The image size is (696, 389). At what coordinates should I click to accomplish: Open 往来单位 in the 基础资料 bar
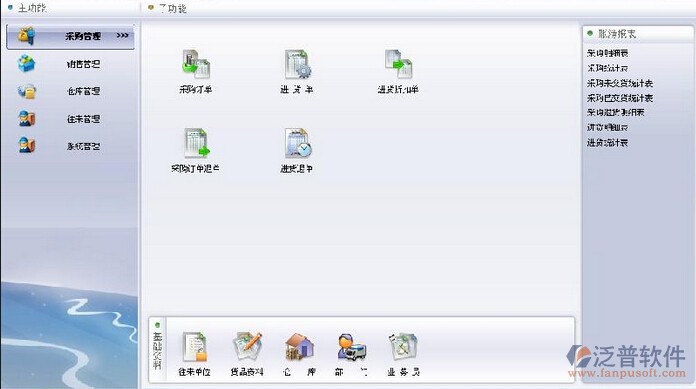(194, 348)
